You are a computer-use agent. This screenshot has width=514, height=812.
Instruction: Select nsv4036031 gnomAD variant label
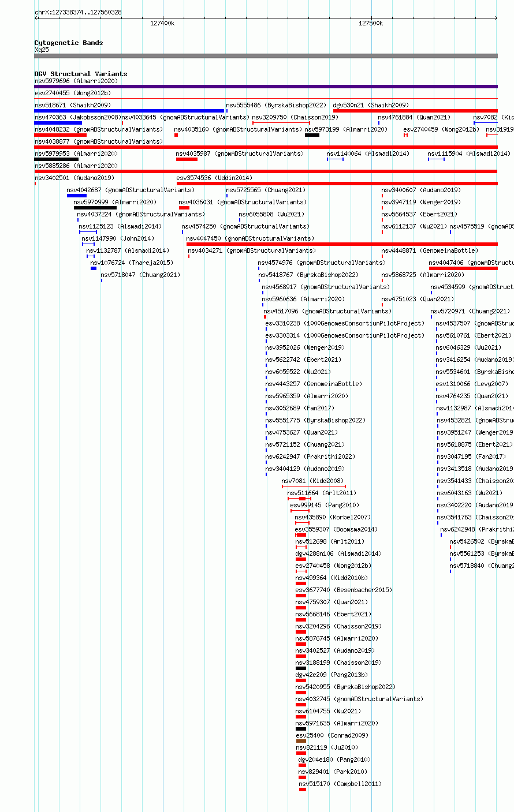(243, 202)
